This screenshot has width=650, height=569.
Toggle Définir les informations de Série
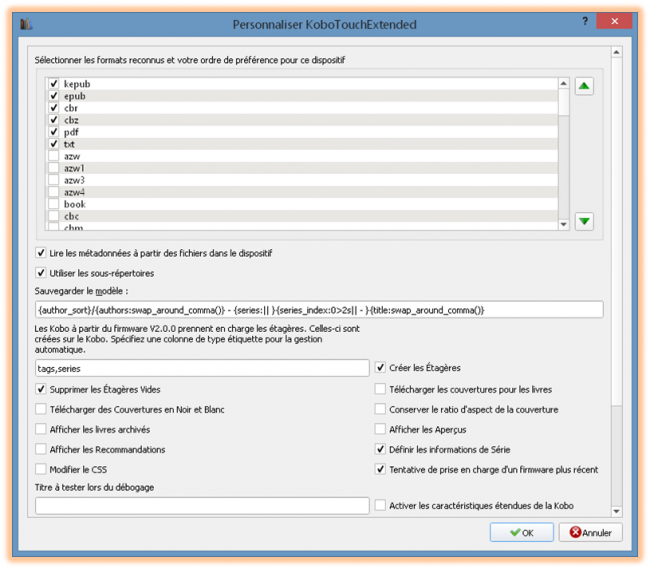[380, 449]
